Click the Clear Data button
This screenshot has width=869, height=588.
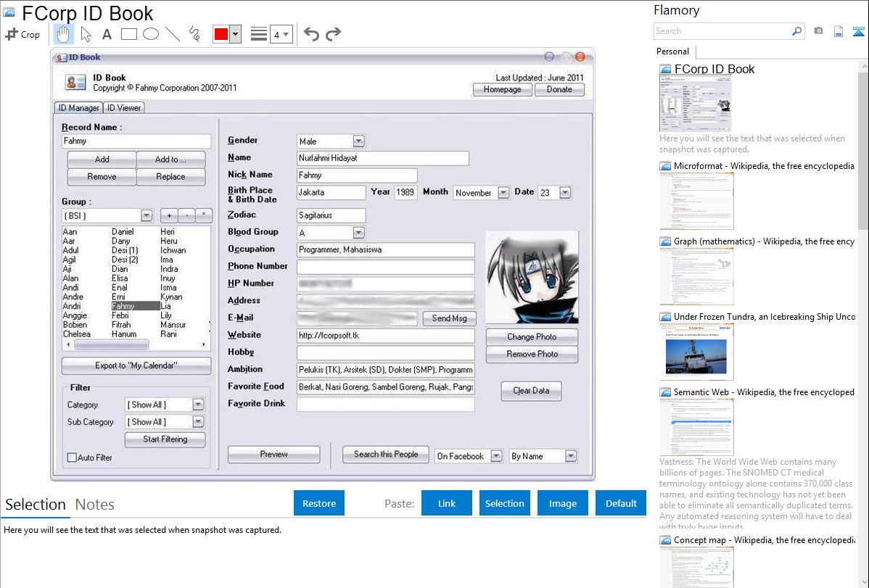531,390
